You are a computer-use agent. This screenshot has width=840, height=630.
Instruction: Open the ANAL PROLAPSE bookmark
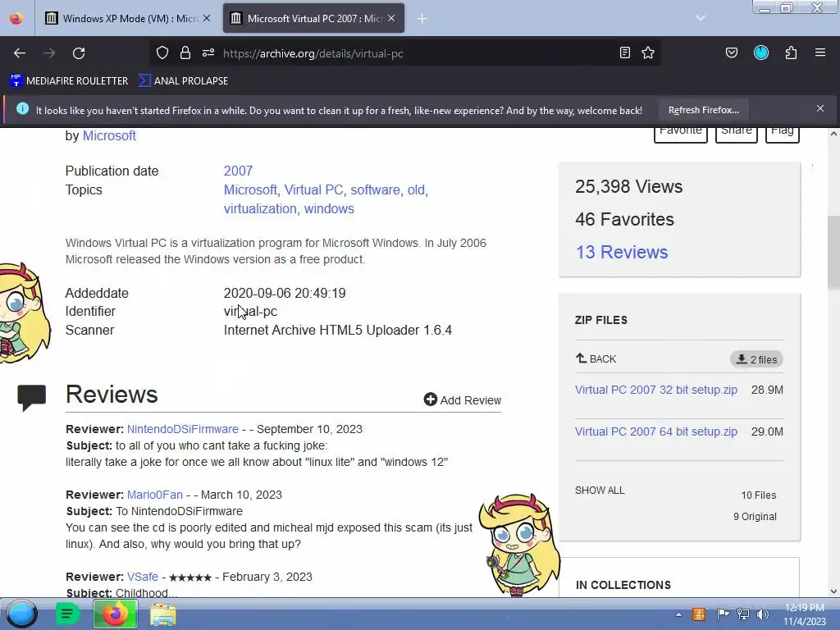tap(183, 81)
